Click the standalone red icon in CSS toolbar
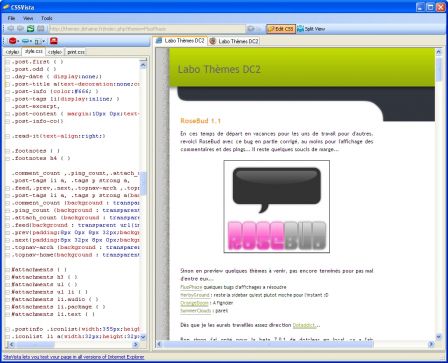Image resolution: width=448 pixels, height=363 pixels. 54,41
